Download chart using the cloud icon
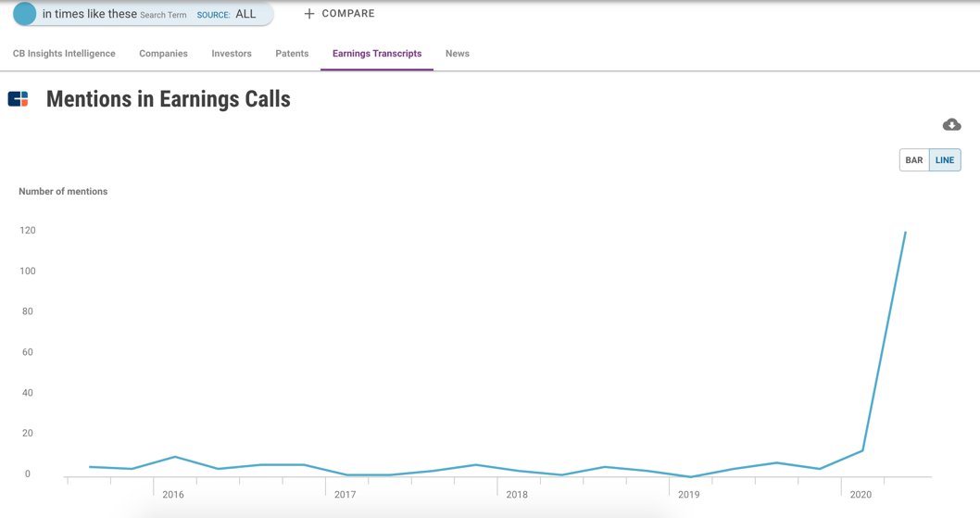This screenshot has width=980, height=518. click(951, 124)
